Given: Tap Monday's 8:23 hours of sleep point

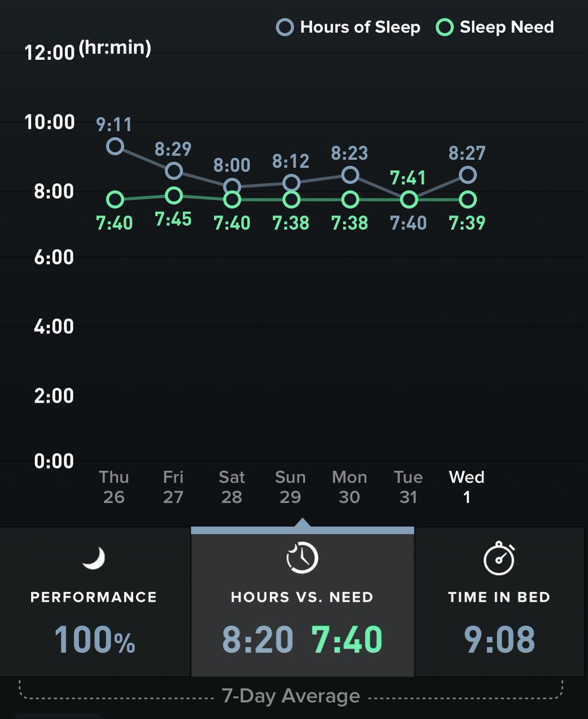Looking at the screenshot, I should coord(350,175).
